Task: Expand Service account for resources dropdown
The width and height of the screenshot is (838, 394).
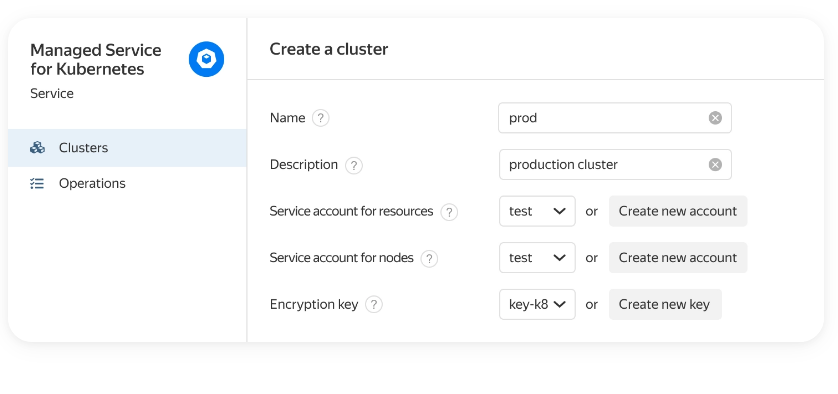Action: pyautogui.click(x=537, y=211)
